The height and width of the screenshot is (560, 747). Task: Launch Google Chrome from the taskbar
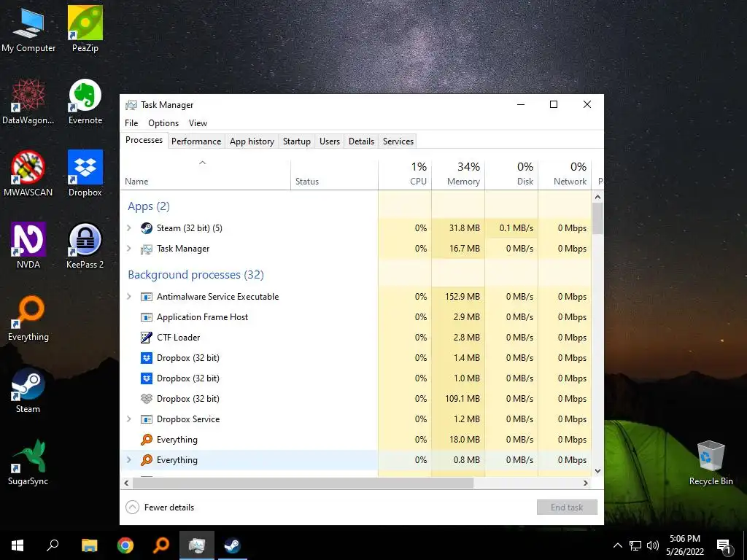(125, 545)
